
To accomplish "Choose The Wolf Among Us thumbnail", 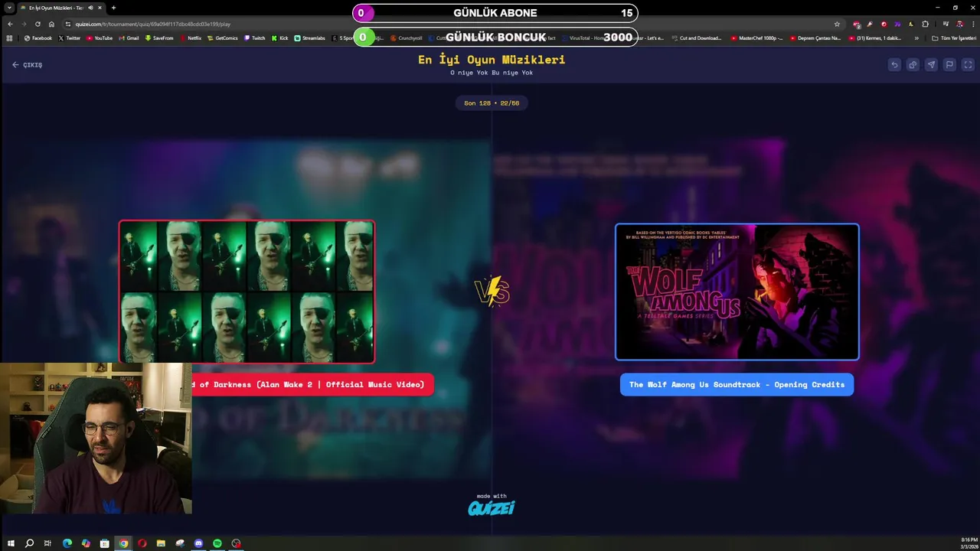I will pyautogui.click(x=737, y=292).
